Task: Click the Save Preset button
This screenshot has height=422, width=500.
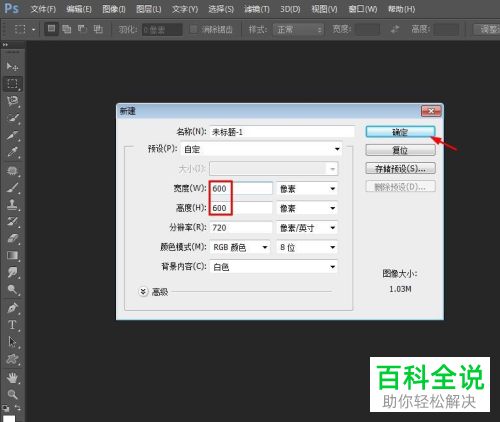Action: click(x=400, y=168)
